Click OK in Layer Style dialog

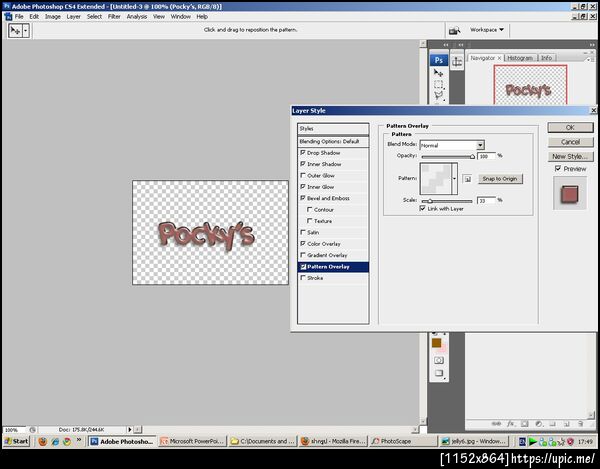click(x=570, y=127)
